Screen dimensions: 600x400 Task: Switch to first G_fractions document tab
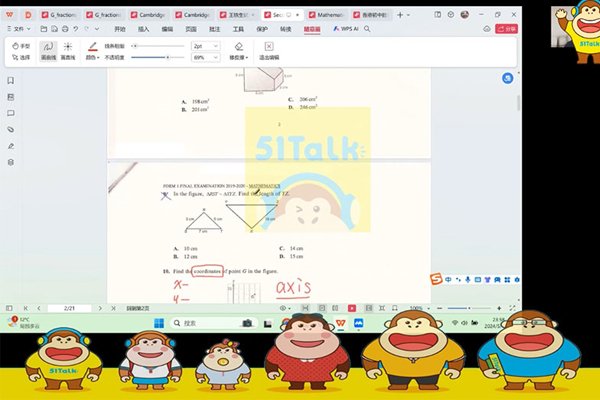coord(59,15)
